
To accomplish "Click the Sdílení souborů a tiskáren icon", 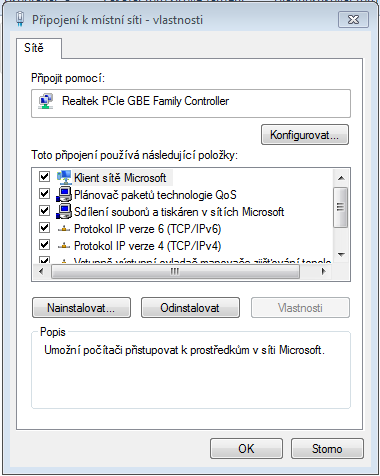I will [64, 211].
